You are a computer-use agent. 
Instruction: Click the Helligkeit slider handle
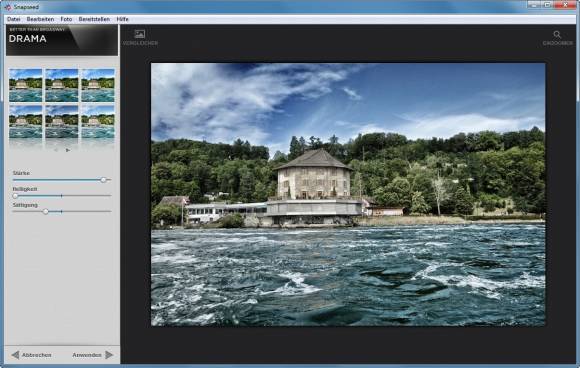(15, 196)
